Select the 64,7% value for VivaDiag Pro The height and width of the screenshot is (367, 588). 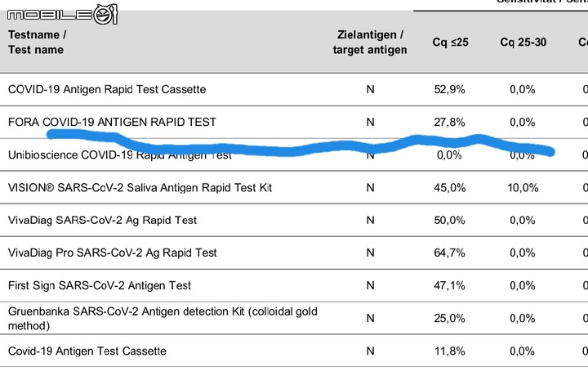coord(450,253)
